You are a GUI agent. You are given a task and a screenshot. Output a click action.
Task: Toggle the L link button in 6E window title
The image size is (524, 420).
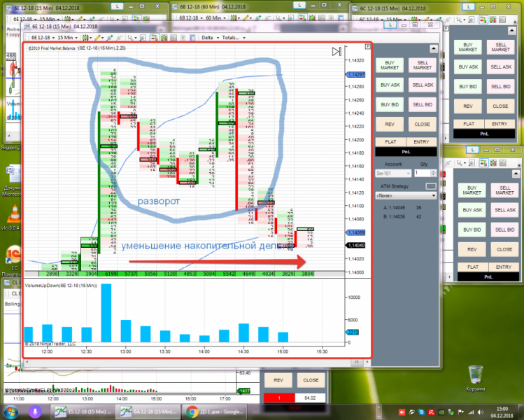390,24
